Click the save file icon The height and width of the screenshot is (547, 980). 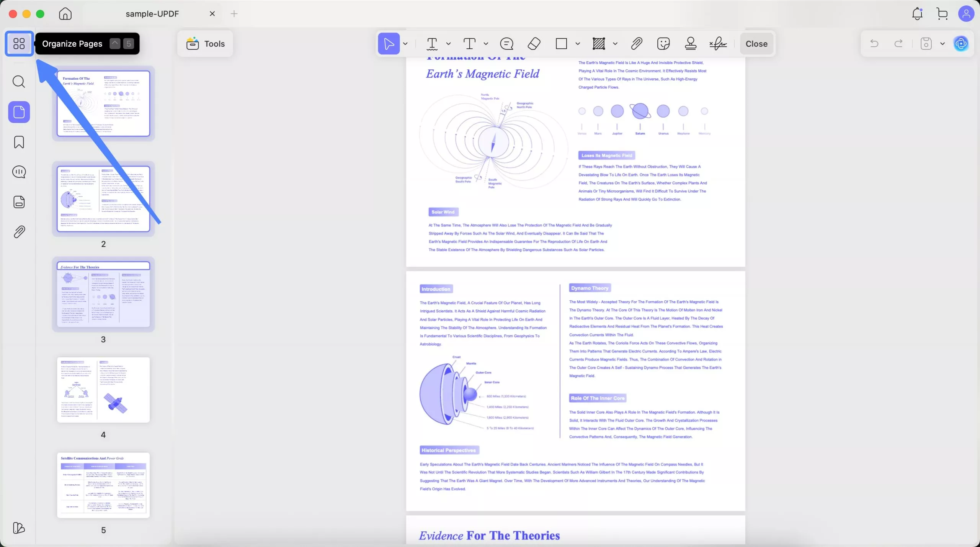pyautogui.click(x=926, y=43)
